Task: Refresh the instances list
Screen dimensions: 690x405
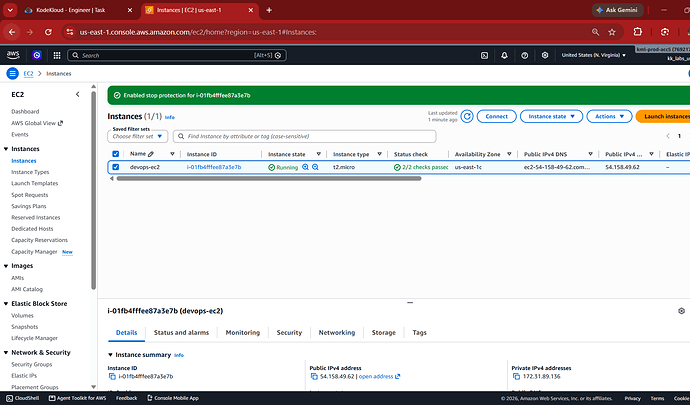Action: (467, 116)
